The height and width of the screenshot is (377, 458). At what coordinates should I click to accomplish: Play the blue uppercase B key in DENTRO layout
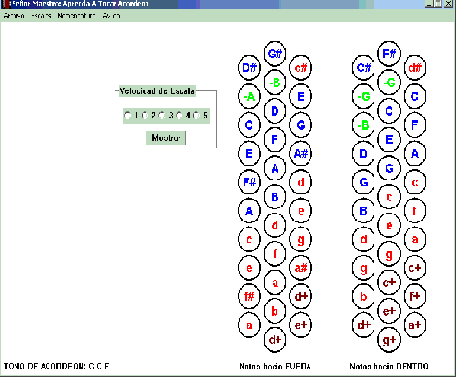[x=364, y=211]
